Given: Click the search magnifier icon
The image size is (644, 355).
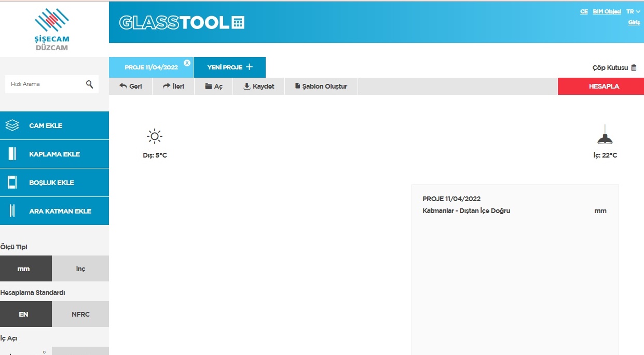Looking at the screenshot, I should 89,84.
